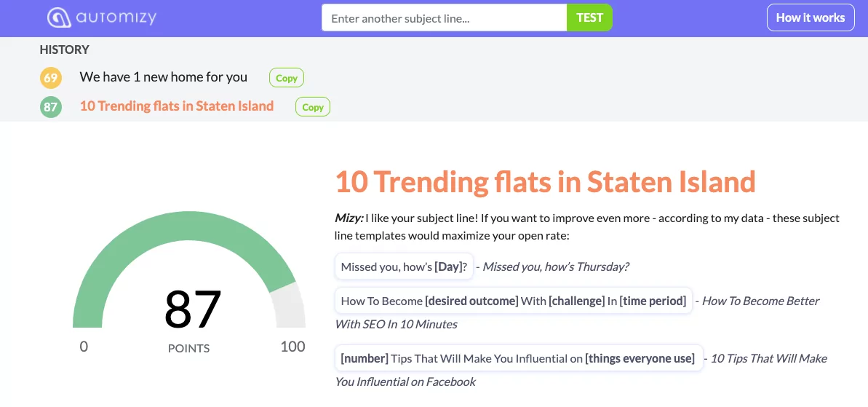The width and height of the screenshot is (868, 407).
Task: Click the green 87 score badge
Action: [50, 106]
